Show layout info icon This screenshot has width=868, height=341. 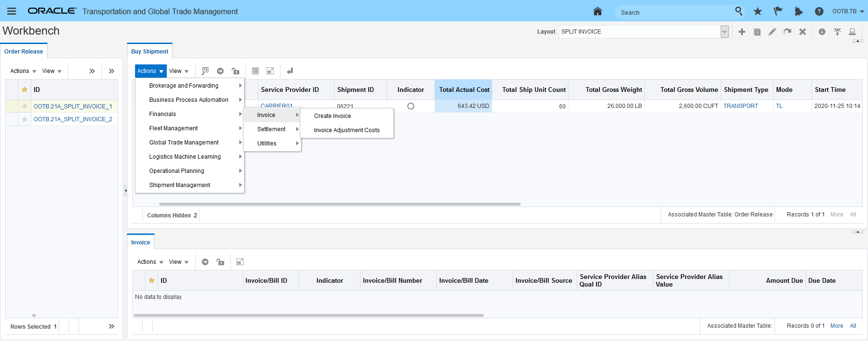tap(822, 32)
